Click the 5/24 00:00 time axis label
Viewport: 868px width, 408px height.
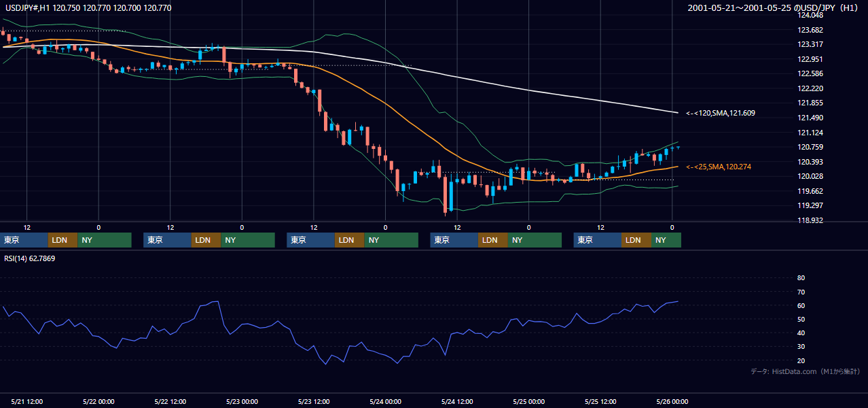[x=385, y=402]
